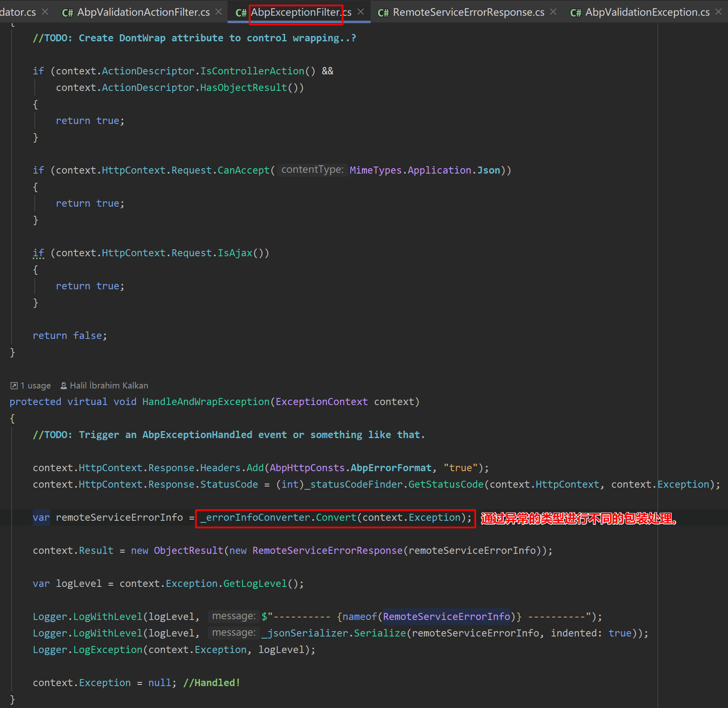Click the usage navigation arrow icon above HandleAndWrapException

[14, 385]
